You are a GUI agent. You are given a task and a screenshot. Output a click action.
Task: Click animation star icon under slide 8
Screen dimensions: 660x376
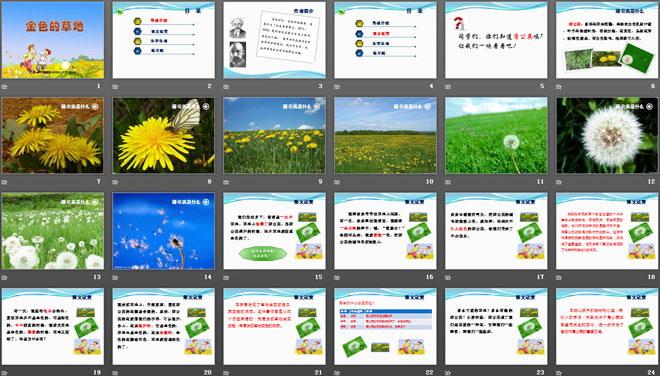[115, 182]
